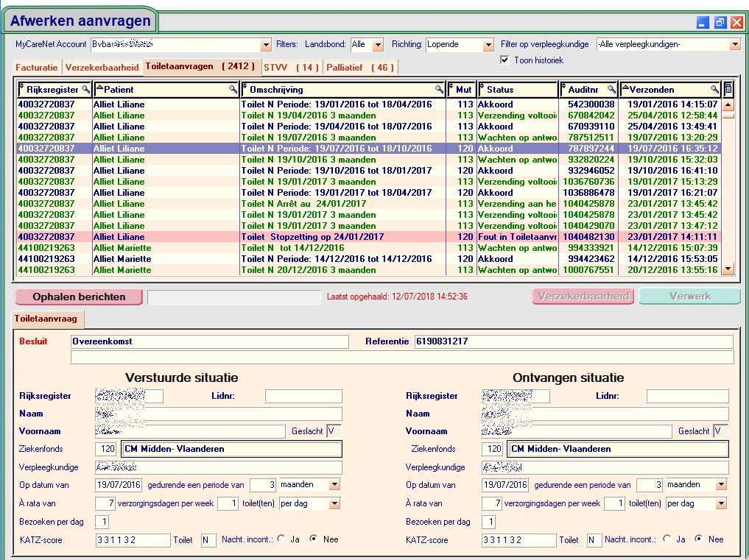749x560 pixels.
Task: Sort by Mut column header
Action: [463, 89]
